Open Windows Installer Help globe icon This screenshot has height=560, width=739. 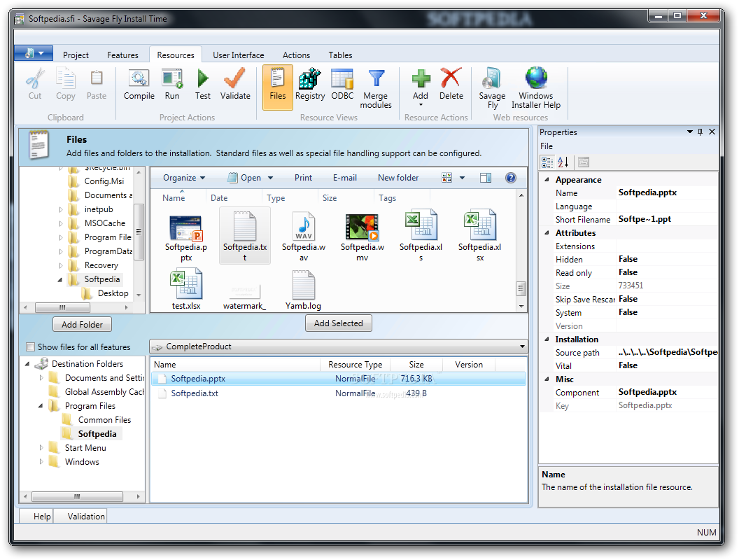tap(536, 78)
